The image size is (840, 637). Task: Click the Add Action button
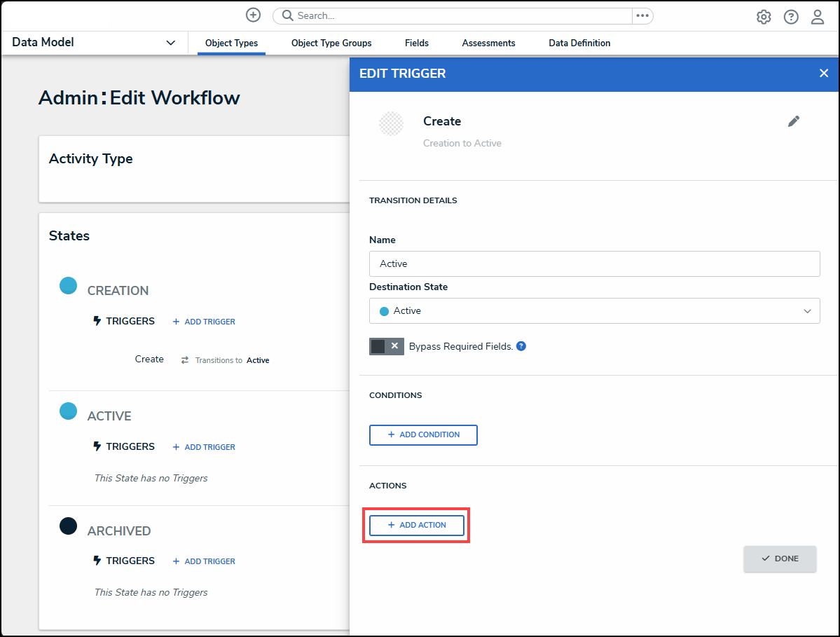(x=417, y=525)
